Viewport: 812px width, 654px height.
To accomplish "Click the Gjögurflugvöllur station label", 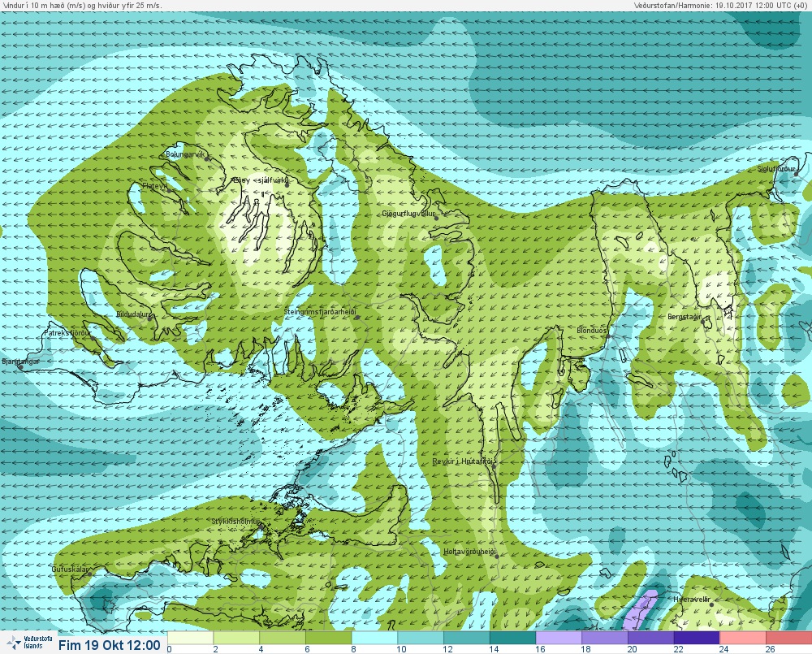I will pyautogui.click(x=409, y=214).
